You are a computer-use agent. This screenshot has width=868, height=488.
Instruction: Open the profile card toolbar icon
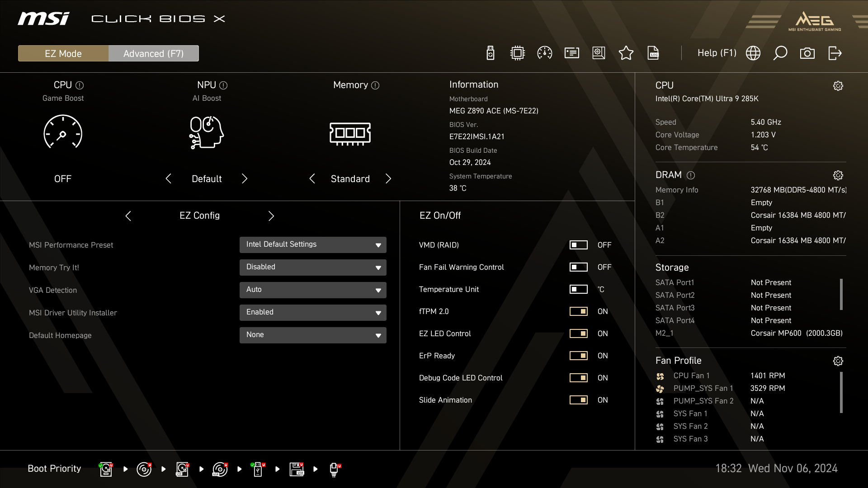coord(572,53)
